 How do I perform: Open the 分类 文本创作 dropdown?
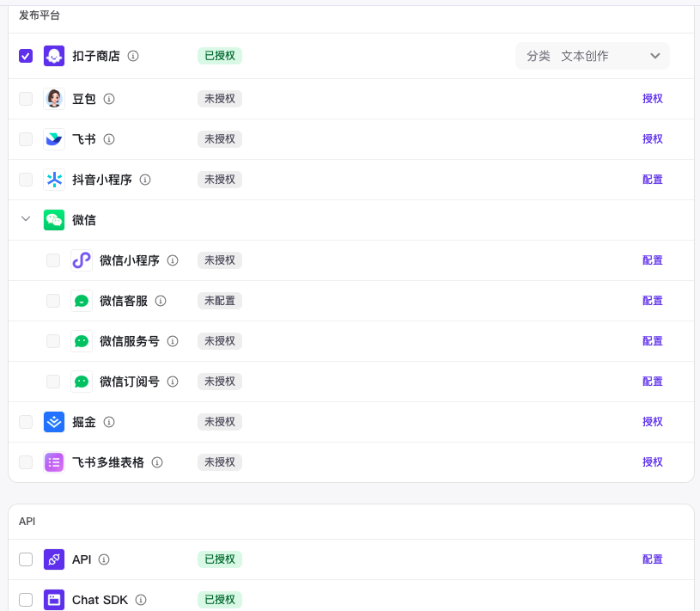(x=593, y=56)
